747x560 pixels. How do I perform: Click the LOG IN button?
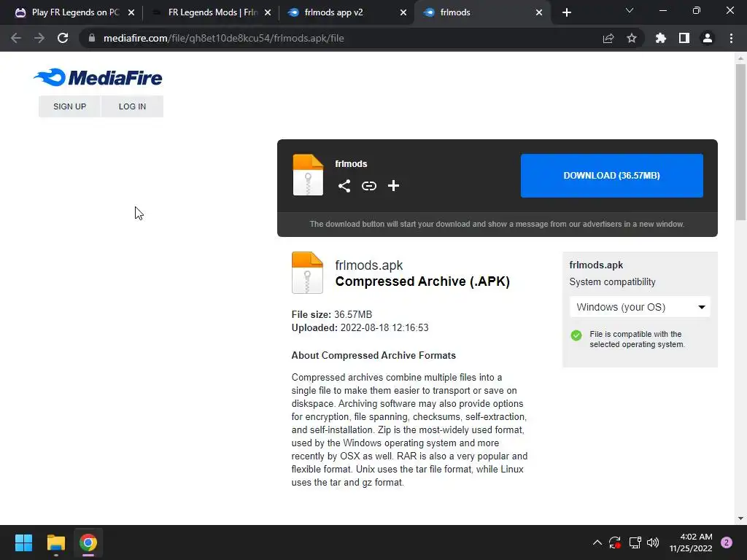point(133,106)
